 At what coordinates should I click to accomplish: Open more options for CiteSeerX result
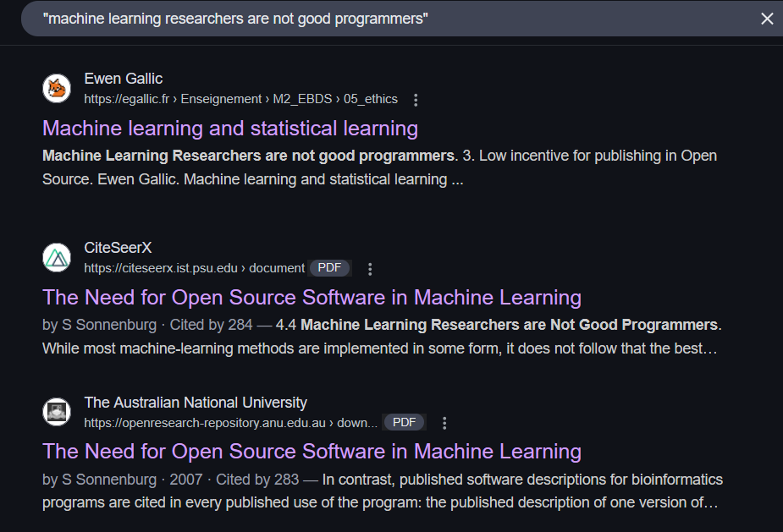pyautogui.click(x=369, y=269)
